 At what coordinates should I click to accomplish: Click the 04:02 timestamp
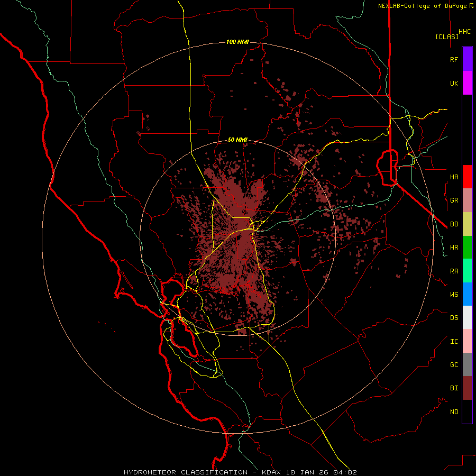(x=346, y=472)
